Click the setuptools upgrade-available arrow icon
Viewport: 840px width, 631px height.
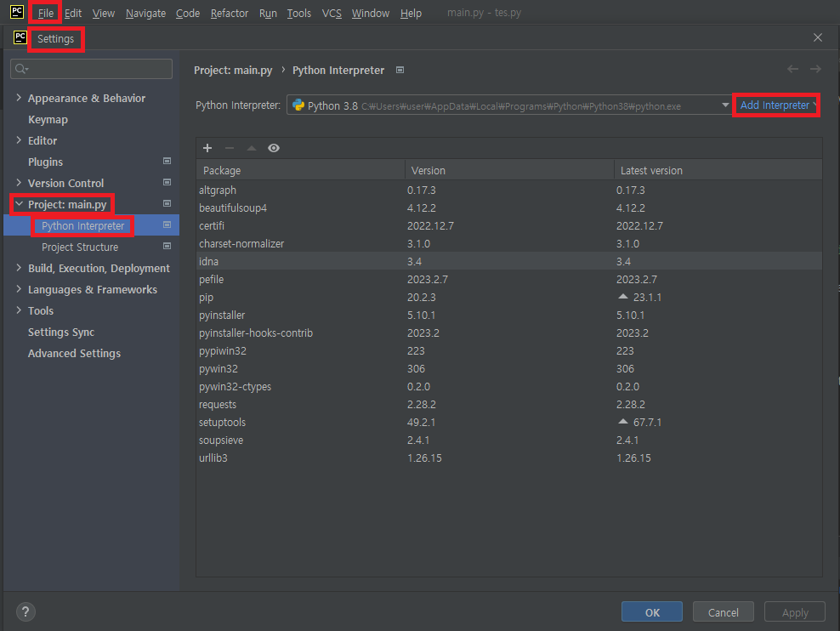pyautogui.click(x=622, y=422)
